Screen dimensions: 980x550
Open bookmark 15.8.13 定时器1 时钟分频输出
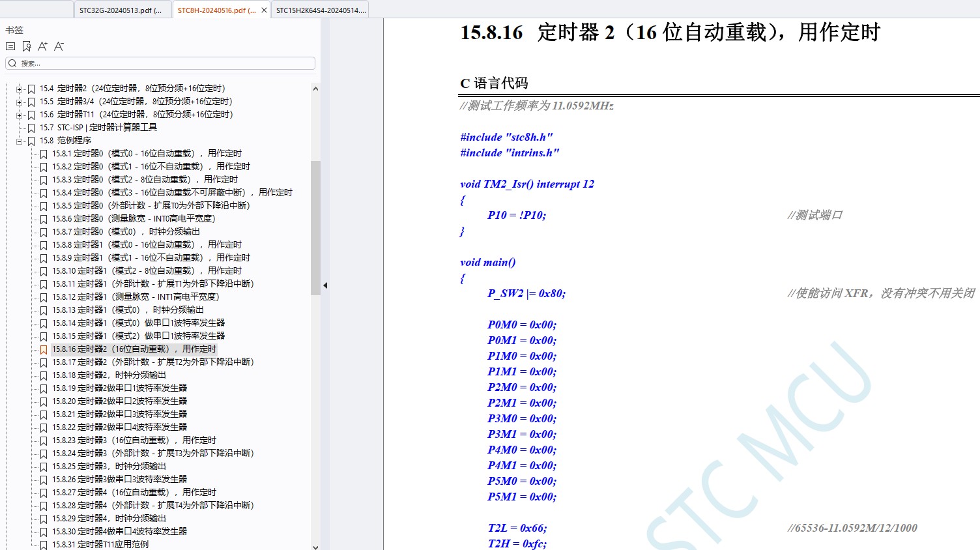(x=128, y=310)
